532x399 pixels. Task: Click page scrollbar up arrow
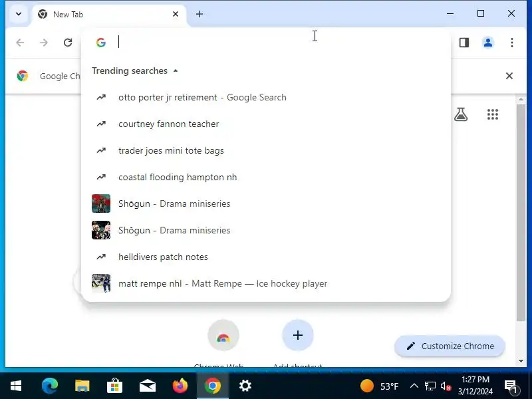[521, 99]
